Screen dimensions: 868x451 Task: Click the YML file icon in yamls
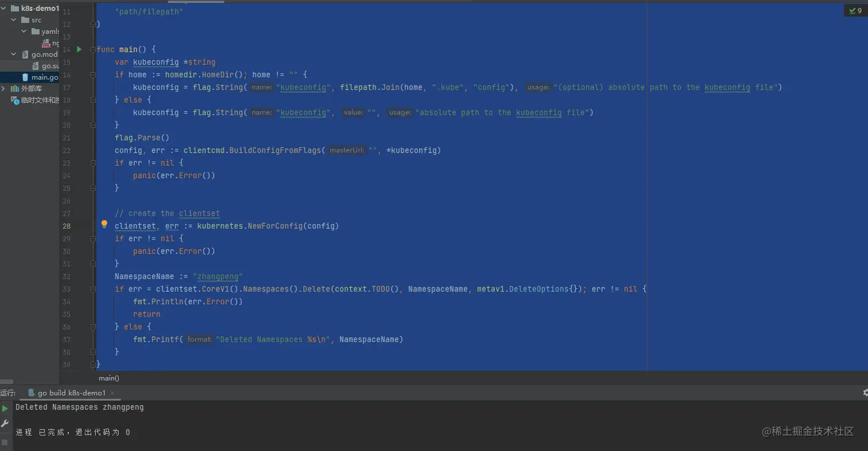[x=46, y=43]
